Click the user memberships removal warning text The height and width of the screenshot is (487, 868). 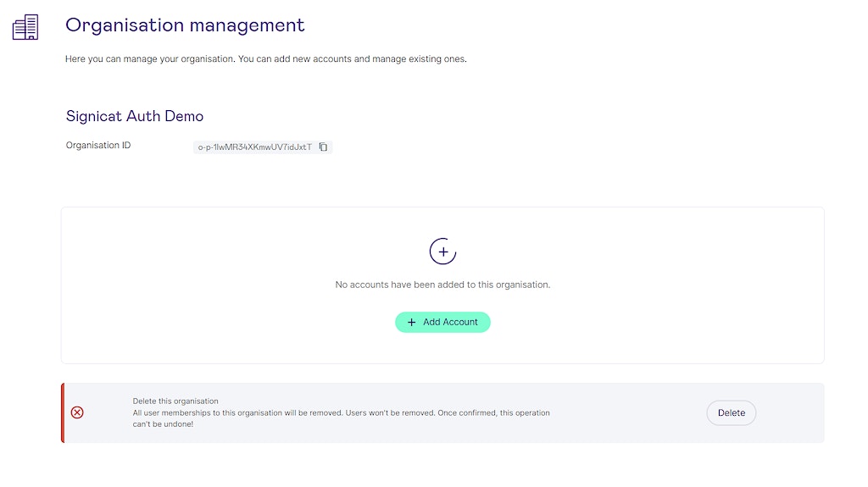tap(341, 412)
